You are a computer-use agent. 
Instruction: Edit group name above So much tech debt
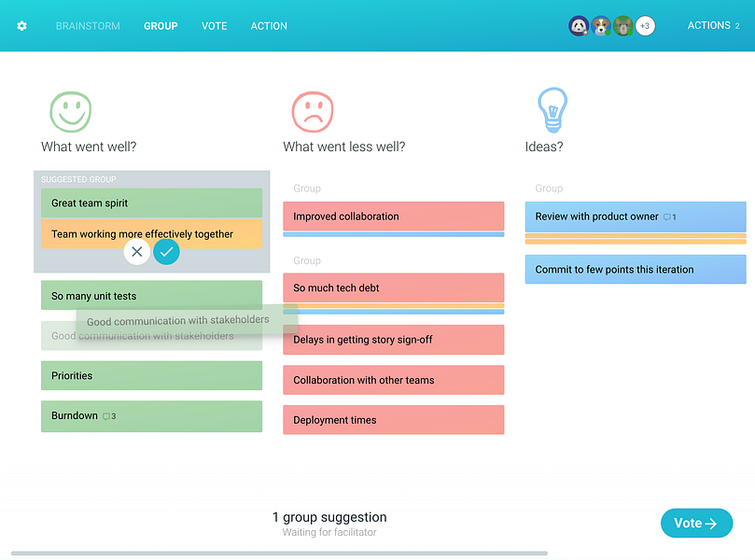pos(307,260)
